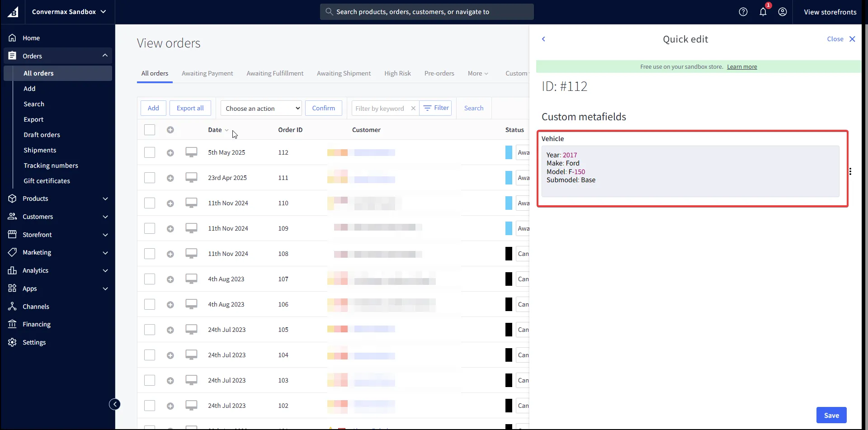Collapse the sidebar with the round arrow button
868x430 pixels.
click(115, 404)
